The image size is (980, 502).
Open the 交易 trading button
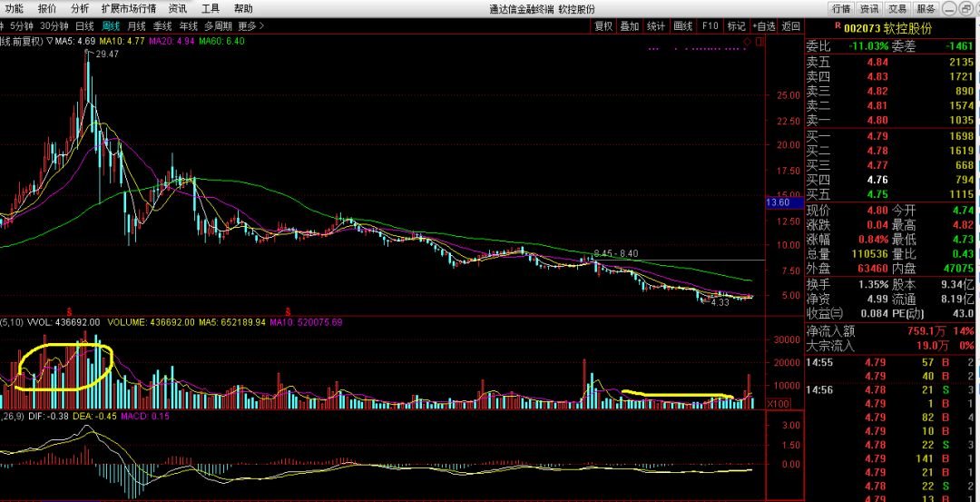click(x=897, y=9)
